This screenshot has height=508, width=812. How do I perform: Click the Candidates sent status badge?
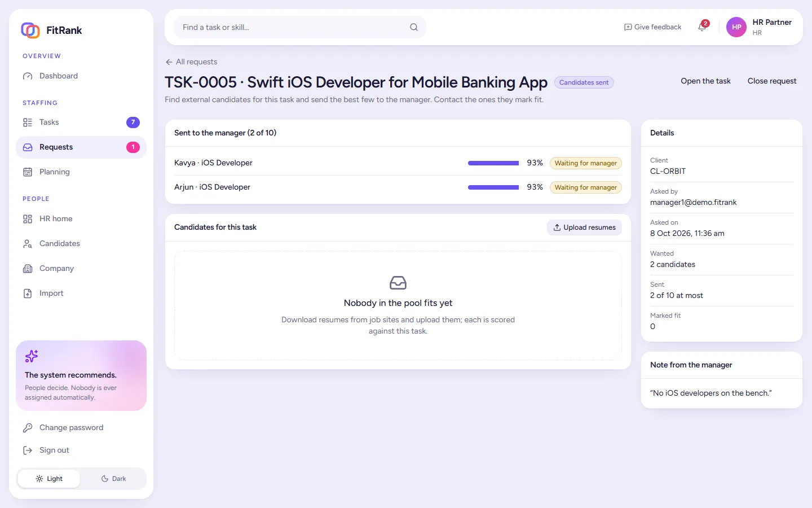pos(584,82)
